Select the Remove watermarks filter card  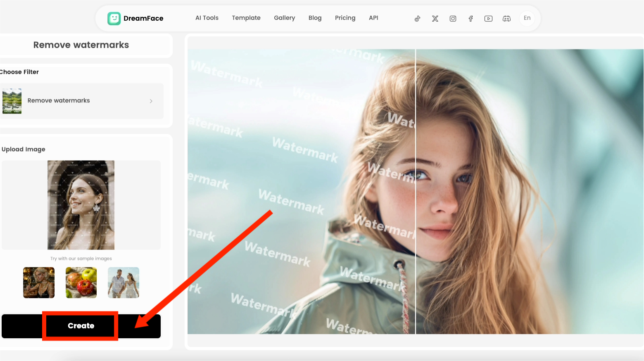click(82, 101)
